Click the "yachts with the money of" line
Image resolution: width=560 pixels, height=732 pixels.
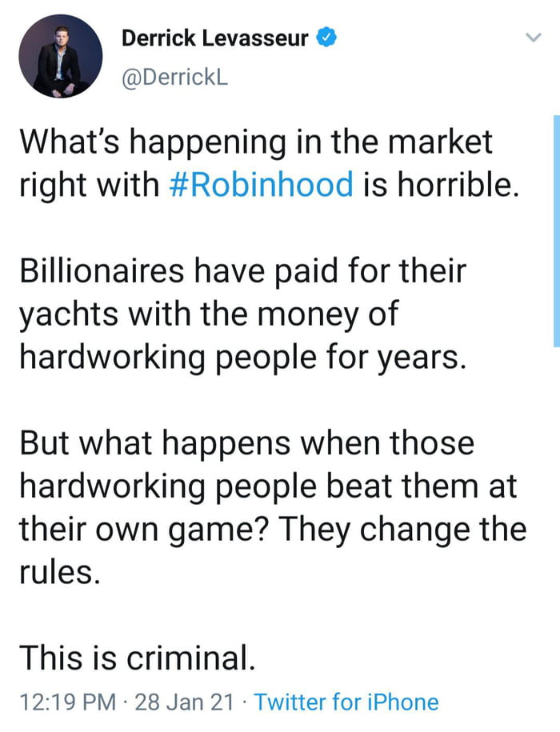(209, 314)
